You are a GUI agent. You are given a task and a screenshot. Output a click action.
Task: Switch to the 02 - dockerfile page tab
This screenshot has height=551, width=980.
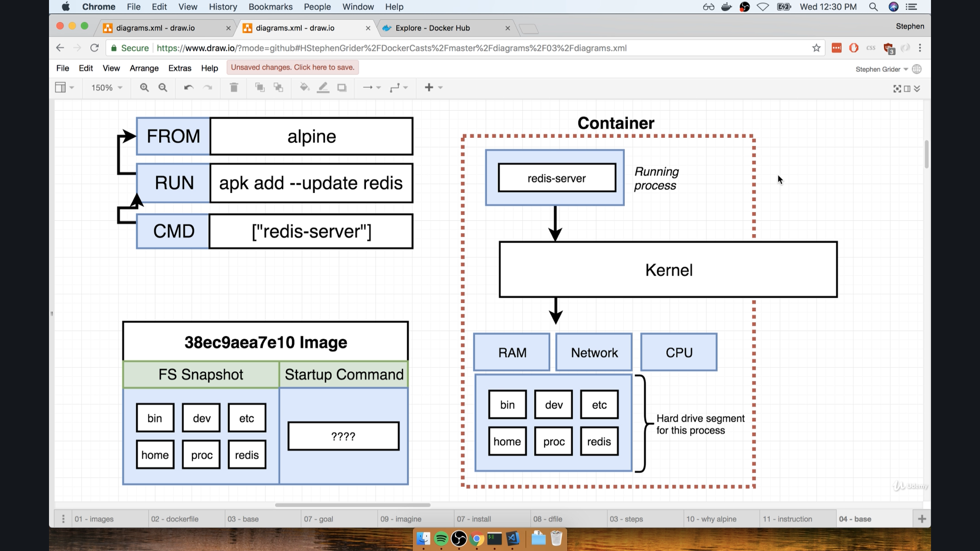(x=175, y=518)
